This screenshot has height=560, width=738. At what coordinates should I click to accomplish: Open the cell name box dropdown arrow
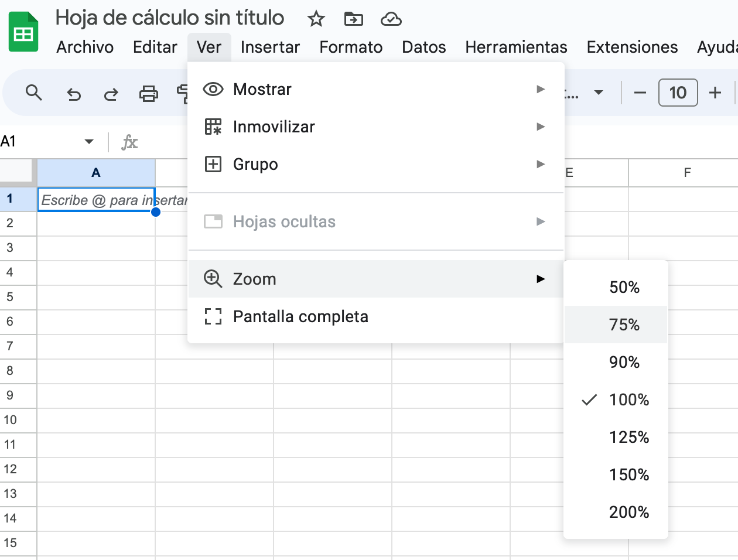tap(89, 142)
